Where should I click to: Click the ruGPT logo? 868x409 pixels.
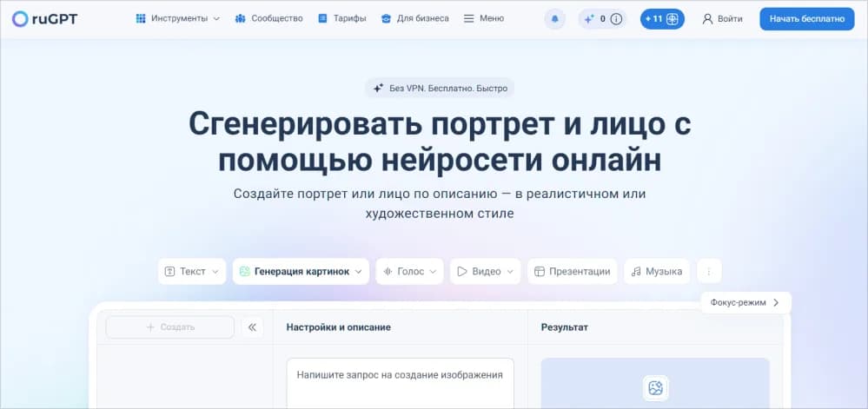45,18
